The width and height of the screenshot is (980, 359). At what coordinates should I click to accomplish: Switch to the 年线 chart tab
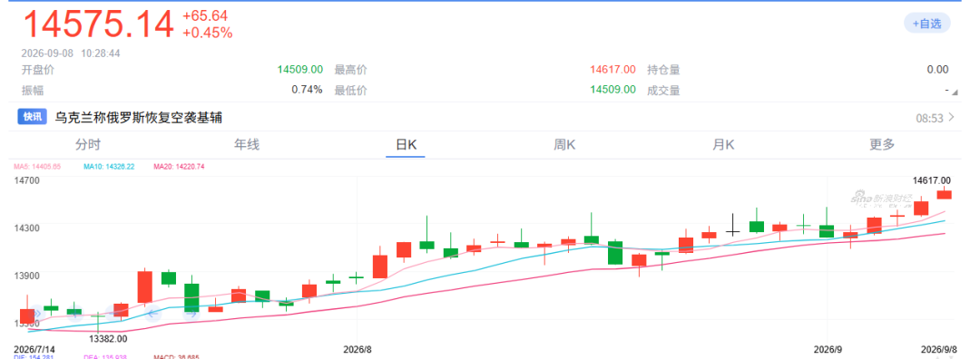(246, 145)
